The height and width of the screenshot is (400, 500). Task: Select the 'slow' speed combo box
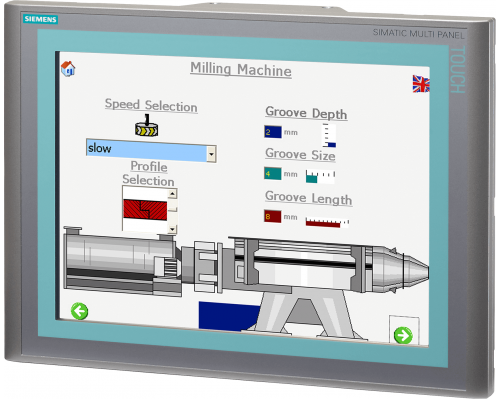[x=151, y=151]
